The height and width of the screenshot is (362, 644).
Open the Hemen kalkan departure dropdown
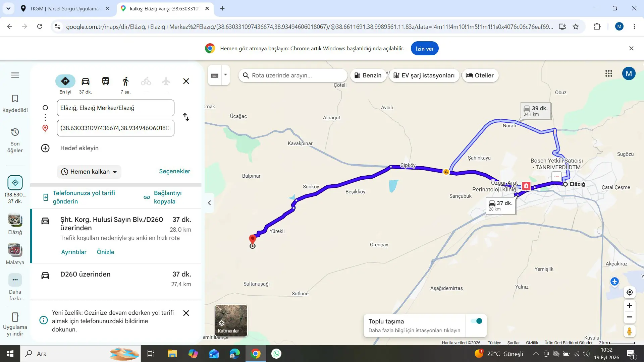(x=89, y=172)
